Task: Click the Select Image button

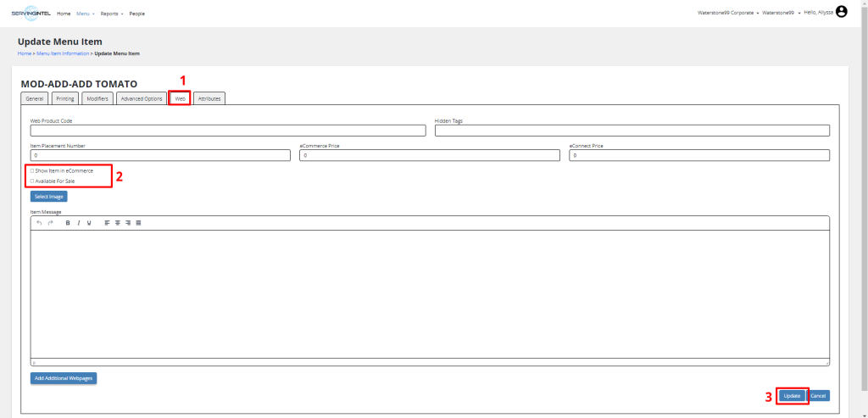Action: click(x=48, y=197)
